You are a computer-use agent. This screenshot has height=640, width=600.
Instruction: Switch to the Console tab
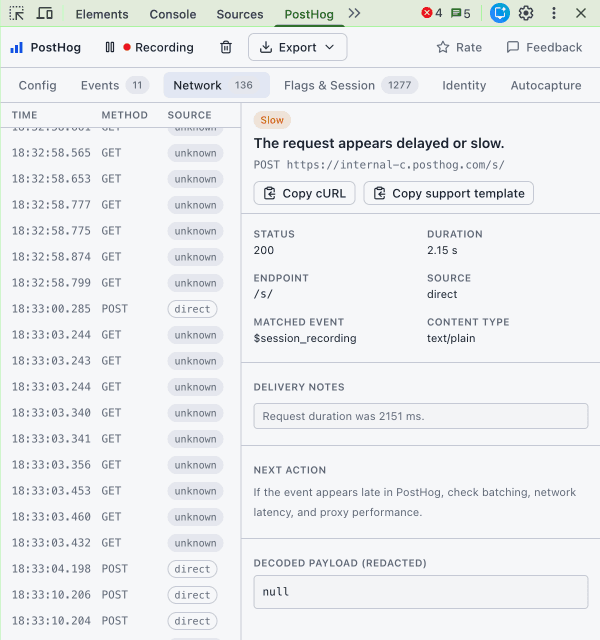pyautogui.click(x=173, y=14)
